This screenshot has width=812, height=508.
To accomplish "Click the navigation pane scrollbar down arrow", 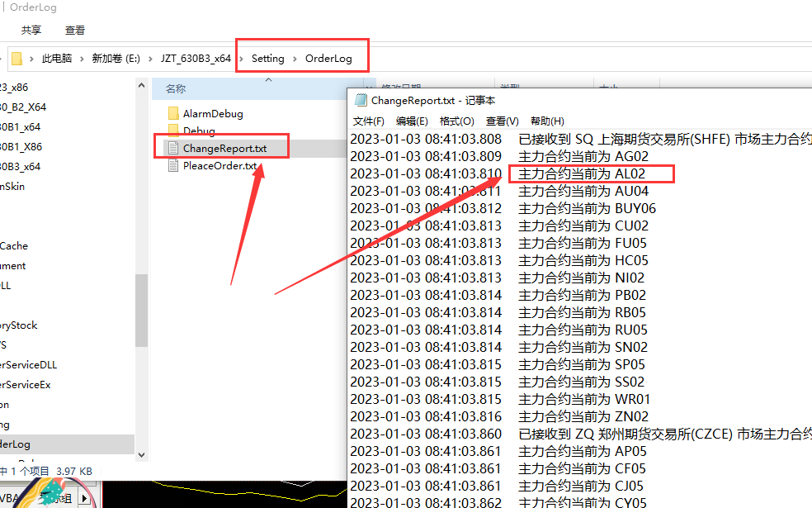I will point(141,454).
